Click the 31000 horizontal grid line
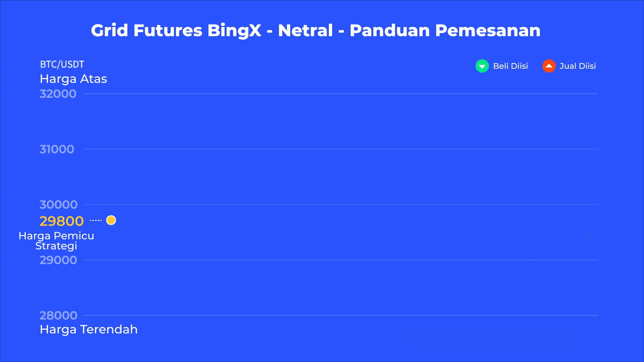 pyautogui.click(x=341, y=149)
